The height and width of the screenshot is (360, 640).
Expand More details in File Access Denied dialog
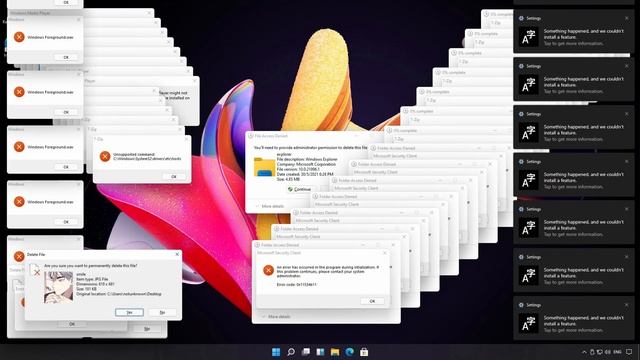[x=269, y=206]
